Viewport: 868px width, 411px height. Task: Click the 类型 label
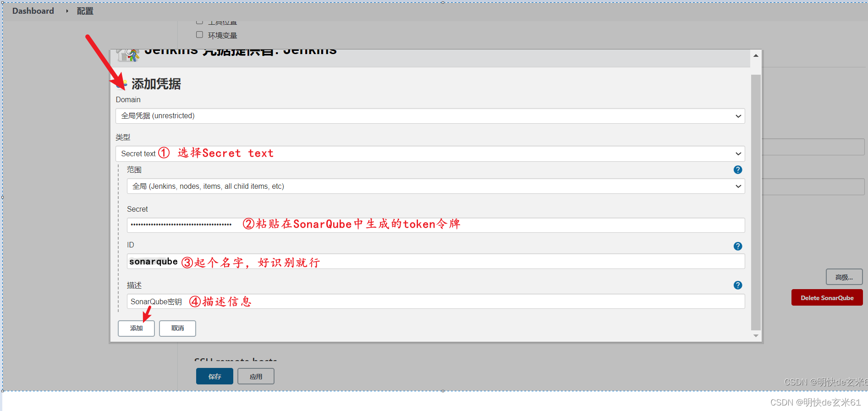123,137
